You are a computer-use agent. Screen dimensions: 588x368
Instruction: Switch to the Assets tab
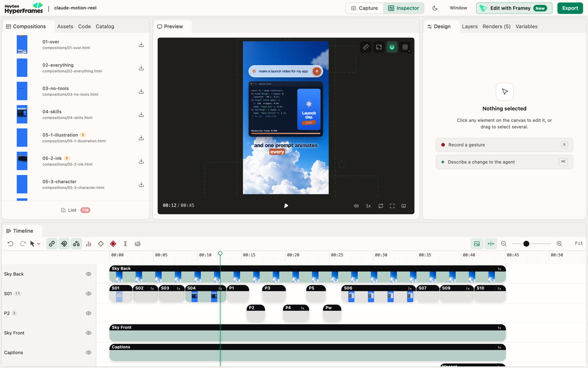[x=65, y=26]
